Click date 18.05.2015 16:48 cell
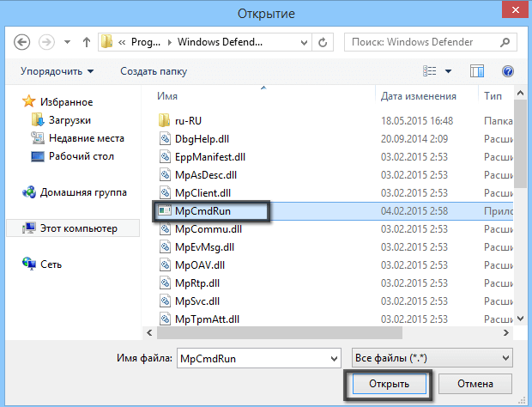 [x=417, y=121]
